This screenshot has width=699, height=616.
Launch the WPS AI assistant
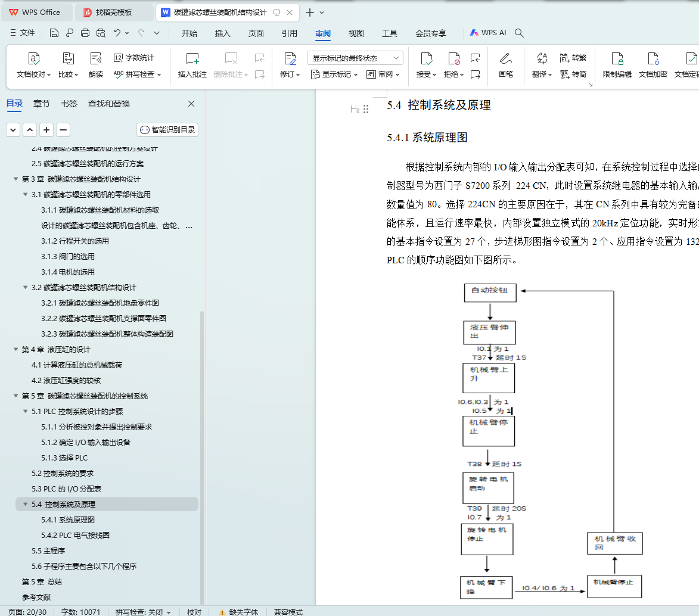(x=488, y=33)
